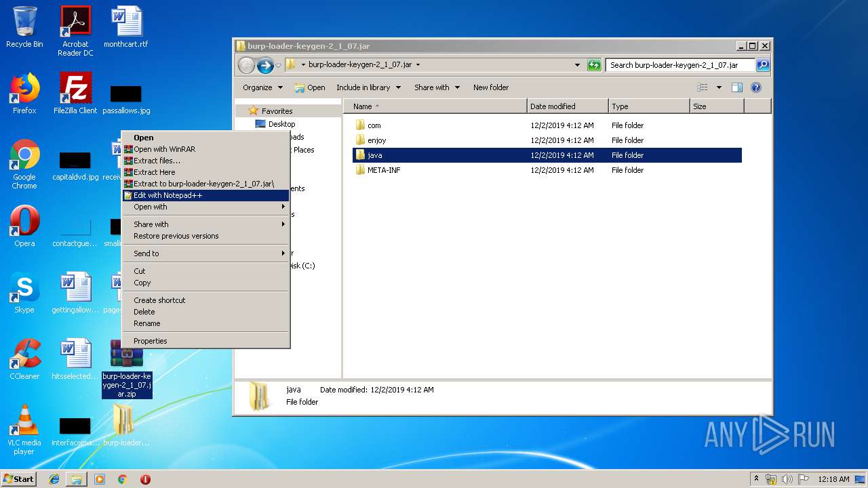Image resolution: width=868 pixels, height=488 pixels.
Task: Choose Delete in context menu
Action: click(206, 312)
